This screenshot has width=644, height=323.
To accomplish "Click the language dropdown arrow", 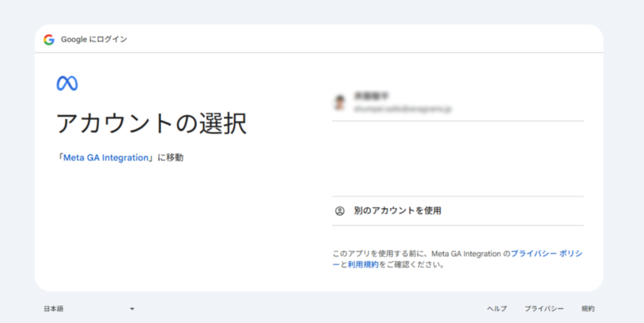I will [x=132, y=308].
